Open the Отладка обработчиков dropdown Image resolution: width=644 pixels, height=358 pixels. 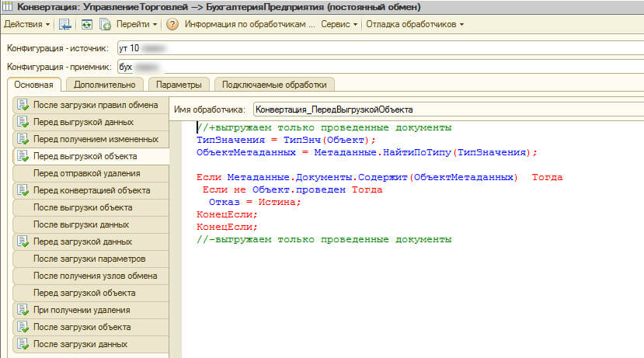point(415,24)
